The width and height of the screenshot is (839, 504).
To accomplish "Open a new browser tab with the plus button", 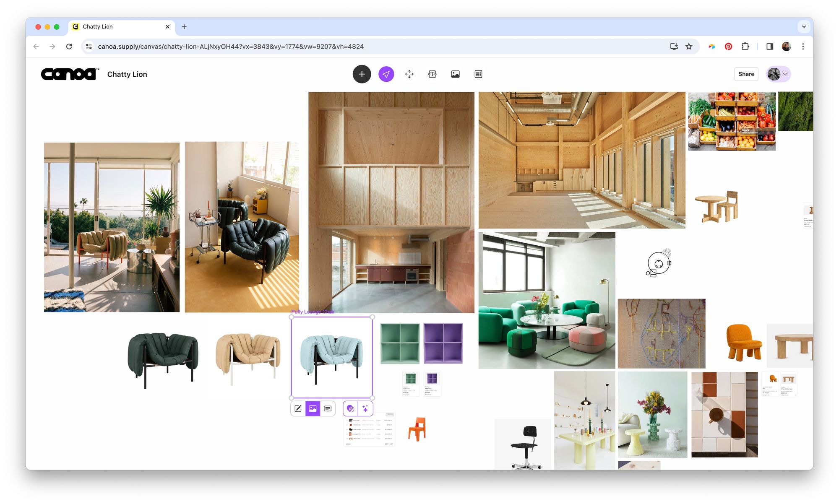I will (x=184, y=26).
